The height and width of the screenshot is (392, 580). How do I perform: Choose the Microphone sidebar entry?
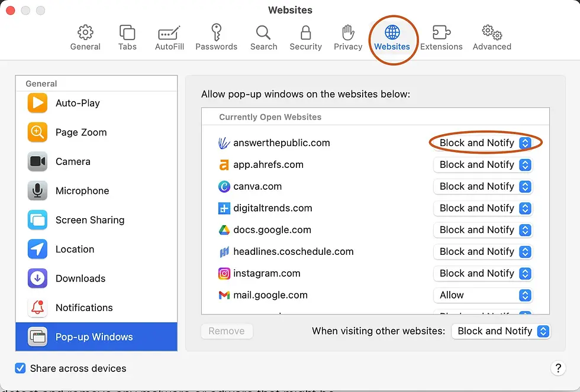click(x=82, y=191)
